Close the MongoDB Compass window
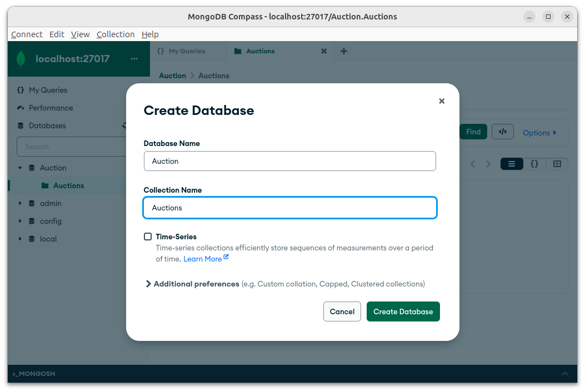This screenshot has height=392, width=585. click(x=567, y=17)
